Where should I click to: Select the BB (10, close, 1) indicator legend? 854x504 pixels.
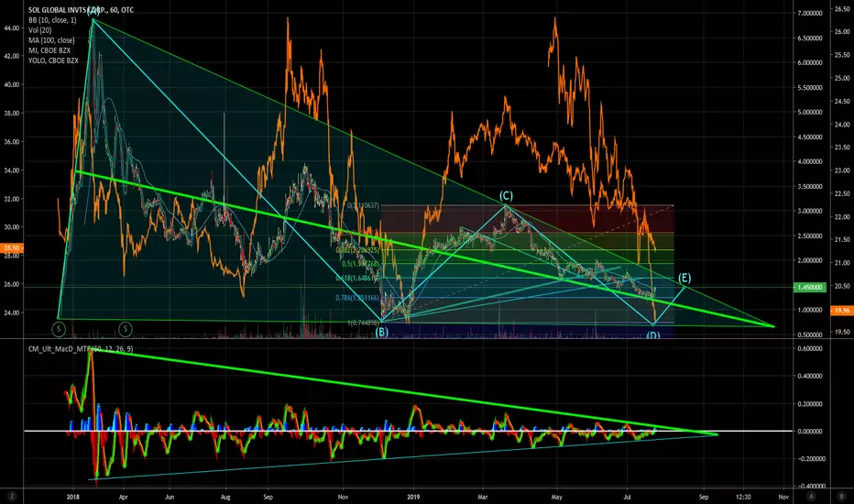pos(52,20)
